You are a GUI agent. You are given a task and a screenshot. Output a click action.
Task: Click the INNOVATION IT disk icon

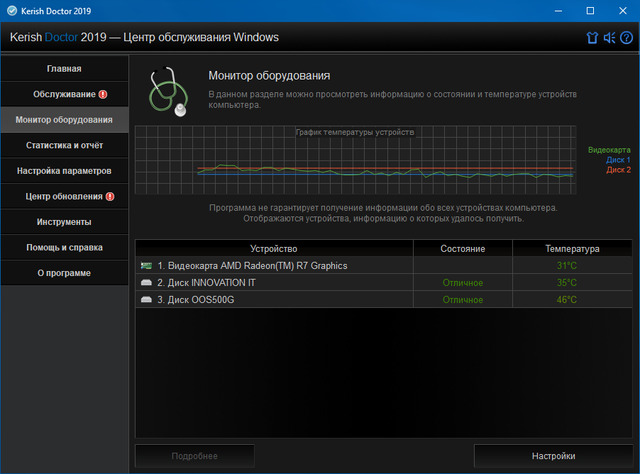146,283
